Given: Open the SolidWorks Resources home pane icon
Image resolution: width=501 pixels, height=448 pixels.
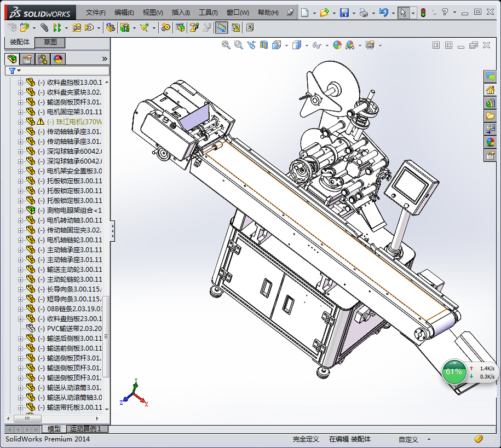Looking at the screenshot, I should 490,90.
